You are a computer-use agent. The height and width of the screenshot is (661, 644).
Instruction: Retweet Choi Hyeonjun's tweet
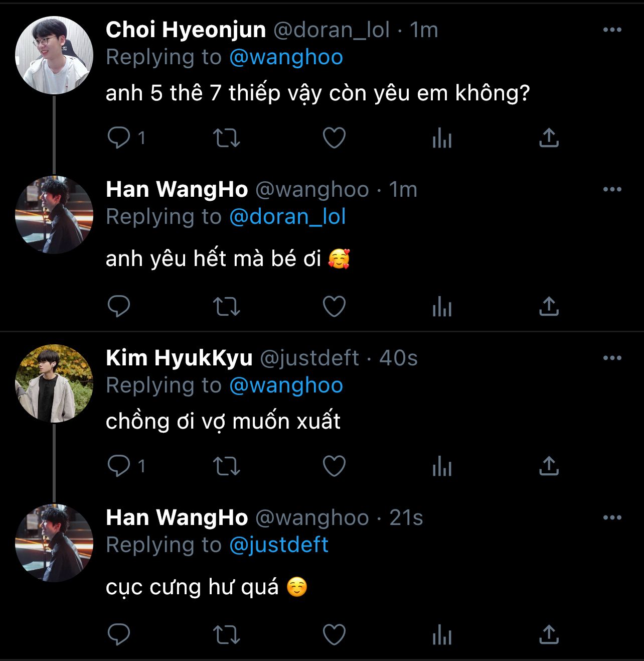[227, 138]
